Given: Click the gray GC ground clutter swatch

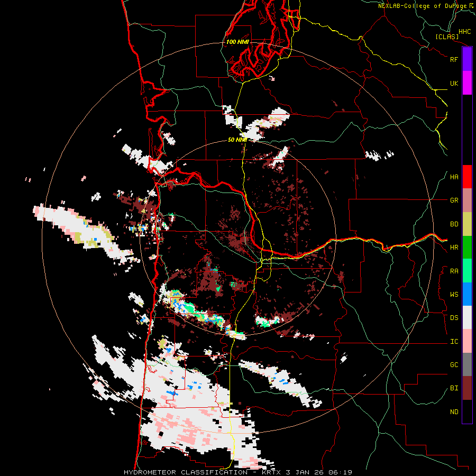Looking at the screenshot, I should click(467, 364).
